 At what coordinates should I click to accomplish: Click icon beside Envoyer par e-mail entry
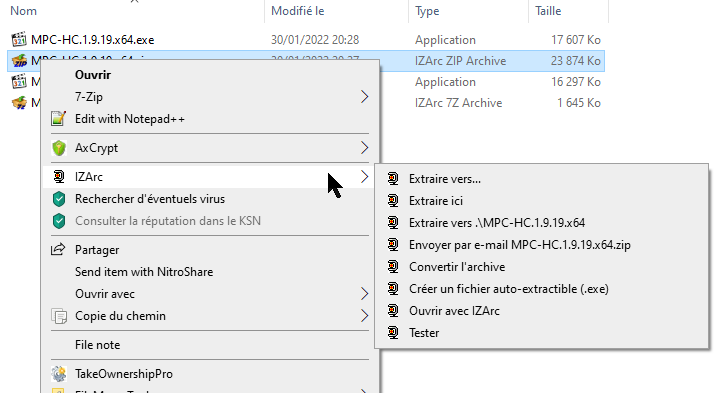[393, 244]
